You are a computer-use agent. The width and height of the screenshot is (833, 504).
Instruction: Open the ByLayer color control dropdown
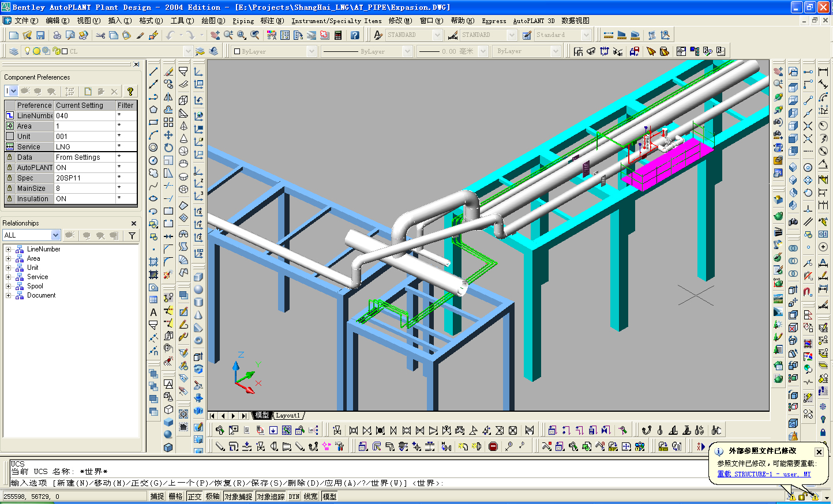coord(312,51)
